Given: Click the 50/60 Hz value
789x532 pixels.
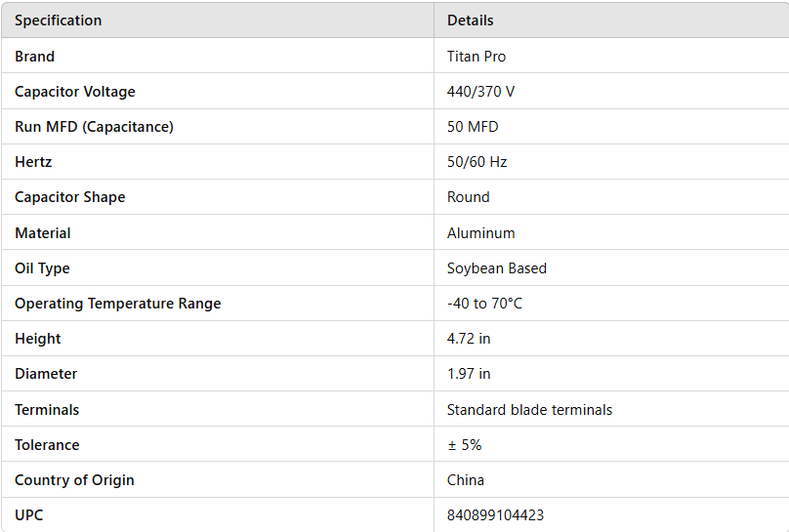Looking at the screenshot, I should (477, 162).
